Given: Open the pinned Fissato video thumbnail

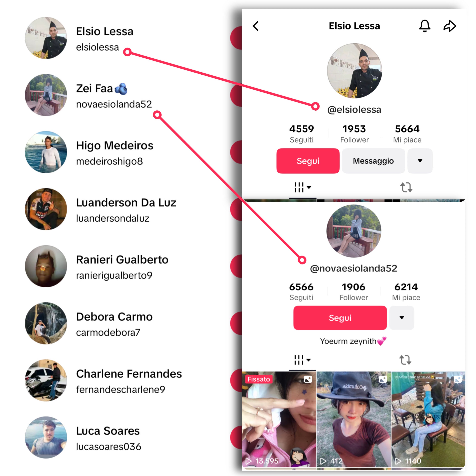Looking at the screenshot, I should pos(279,419).
